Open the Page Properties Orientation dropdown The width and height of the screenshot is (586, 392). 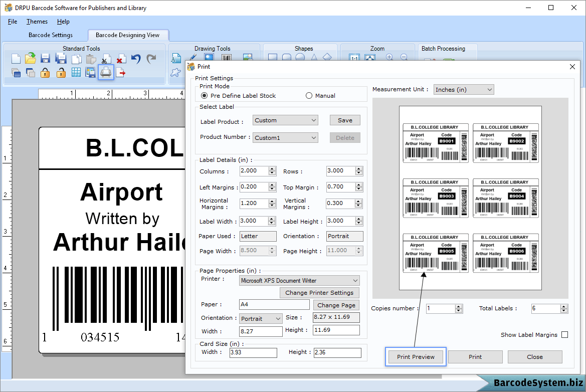click(261, 319)
